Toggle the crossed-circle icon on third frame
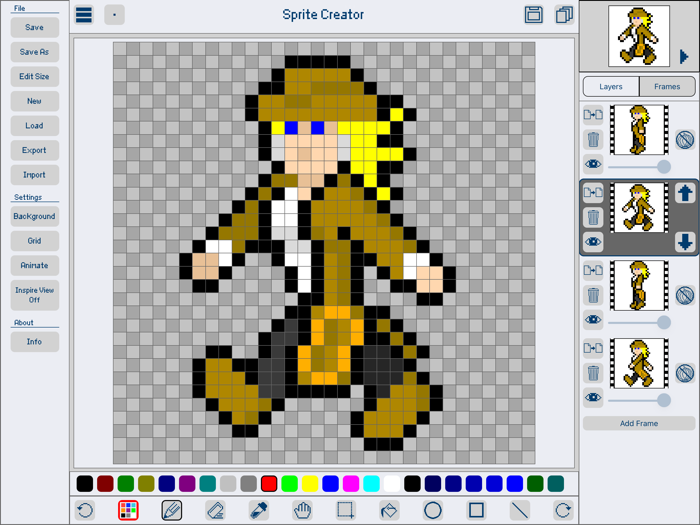Image resolution: width=700 pixels, height=525 pixels. click(x=685, y=295)
